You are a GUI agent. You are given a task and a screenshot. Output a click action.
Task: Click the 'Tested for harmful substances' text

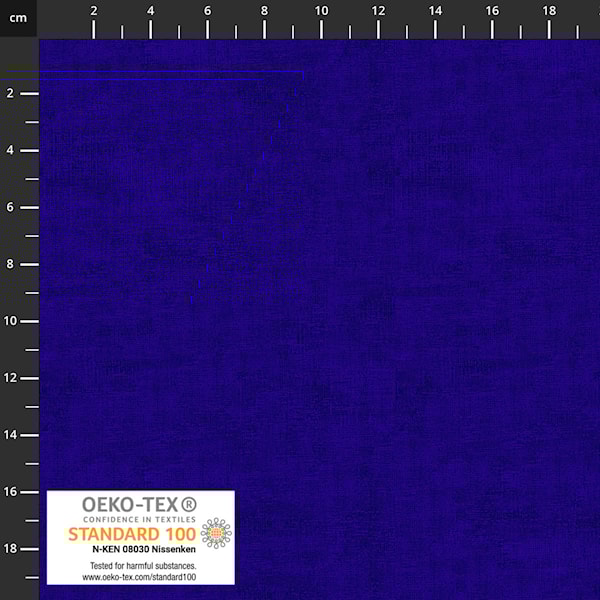[140, 566]
